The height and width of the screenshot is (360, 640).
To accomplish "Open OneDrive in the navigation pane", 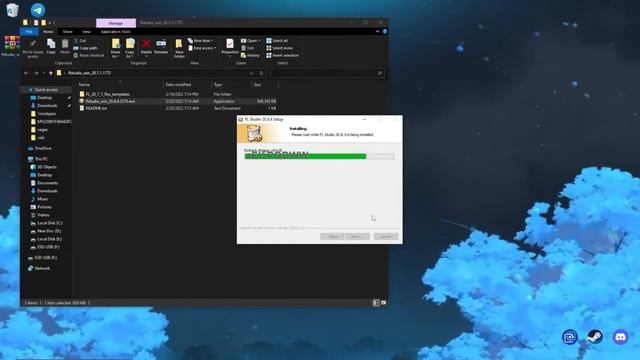I will [x=43, y=149].
